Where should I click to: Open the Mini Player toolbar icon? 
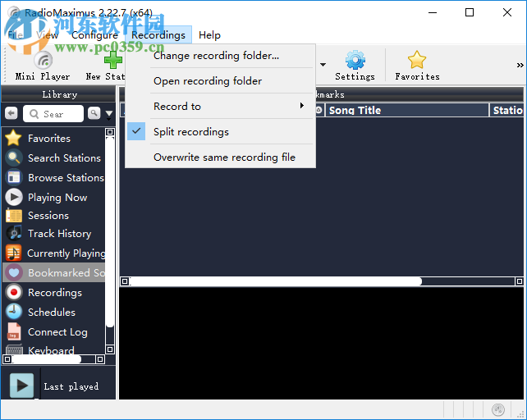[x=43, y=60]
